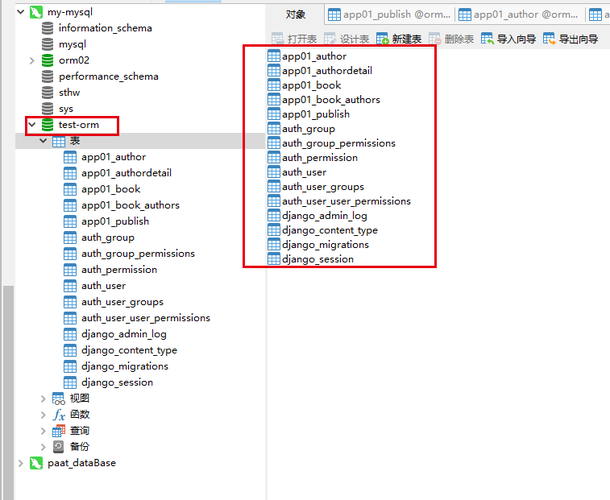
Task: Expand the 查询 queries folder
Action: point(43,431)
